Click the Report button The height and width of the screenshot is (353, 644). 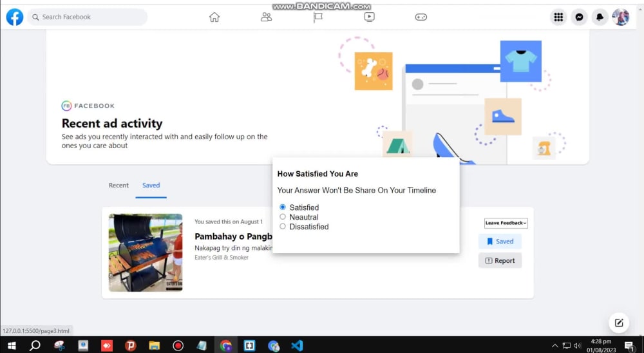point(500,260)
